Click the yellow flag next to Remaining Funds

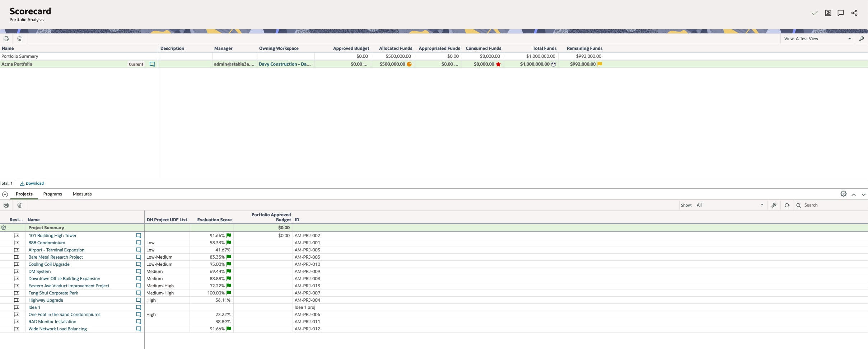click(x=599, y=64)
